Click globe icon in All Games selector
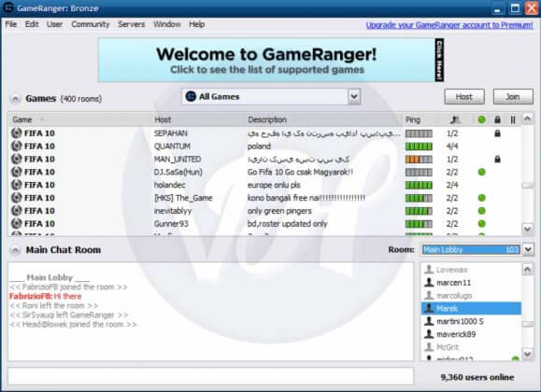 [x=191, y=96]
